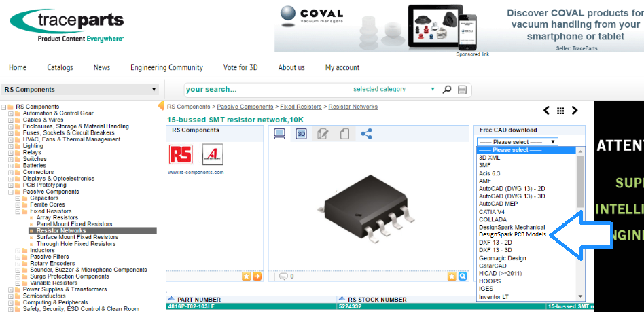Image resolution: width=644 pixels, height=322 pixels.
Task: Select IGES format option
Action: click(x=484, y=289)
